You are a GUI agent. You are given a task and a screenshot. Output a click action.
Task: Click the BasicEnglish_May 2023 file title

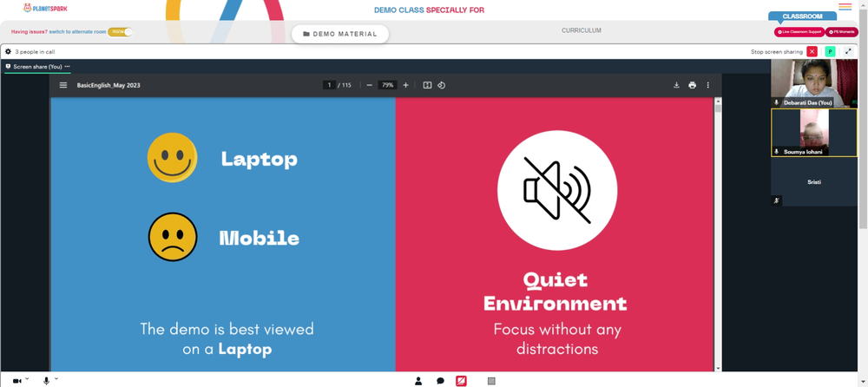[x=108, y=85]
